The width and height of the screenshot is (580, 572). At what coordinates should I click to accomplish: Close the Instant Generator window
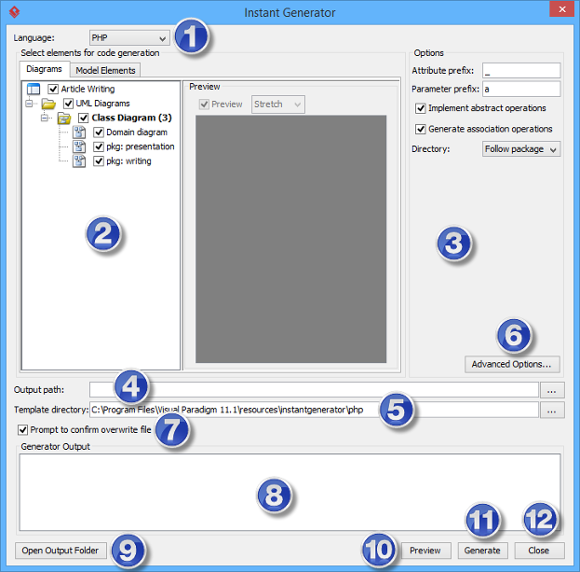click(562, 9)
